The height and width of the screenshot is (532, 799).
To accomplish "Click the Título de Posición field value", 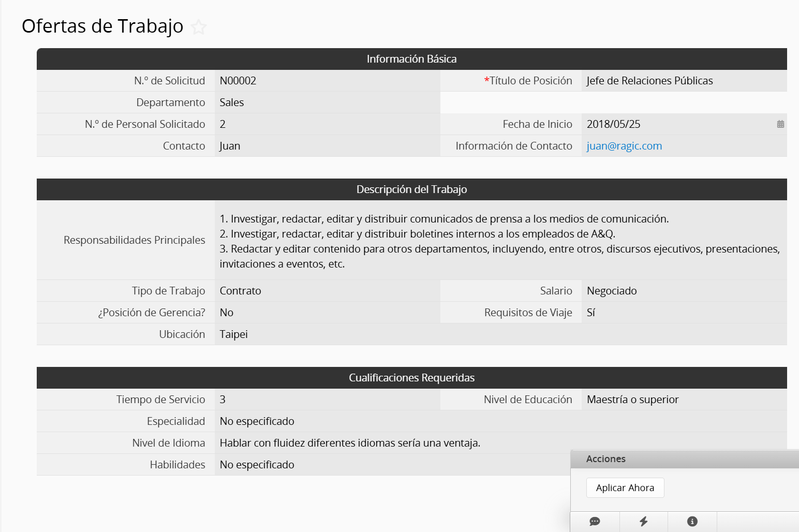I will (x=649, y=81).
